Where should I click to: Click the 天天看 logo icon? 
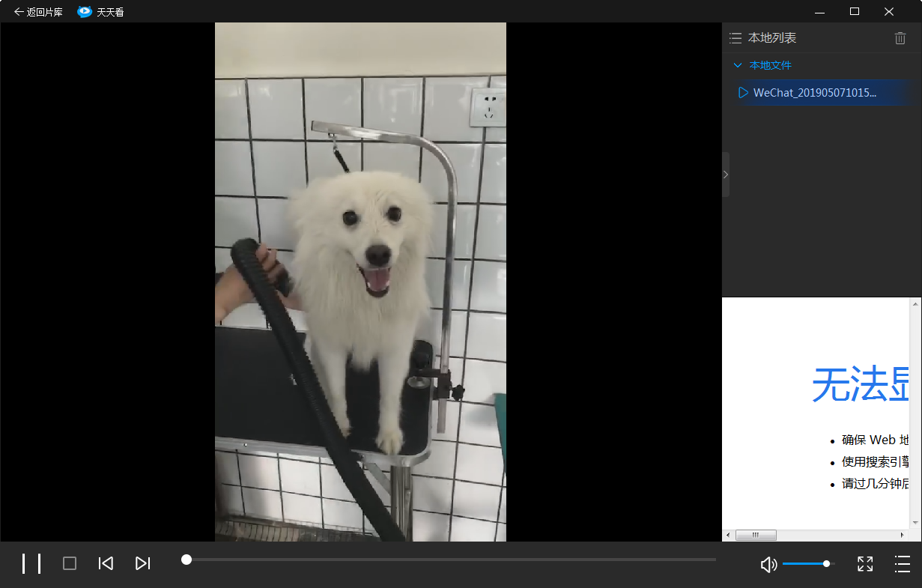(x=85, y=12)
